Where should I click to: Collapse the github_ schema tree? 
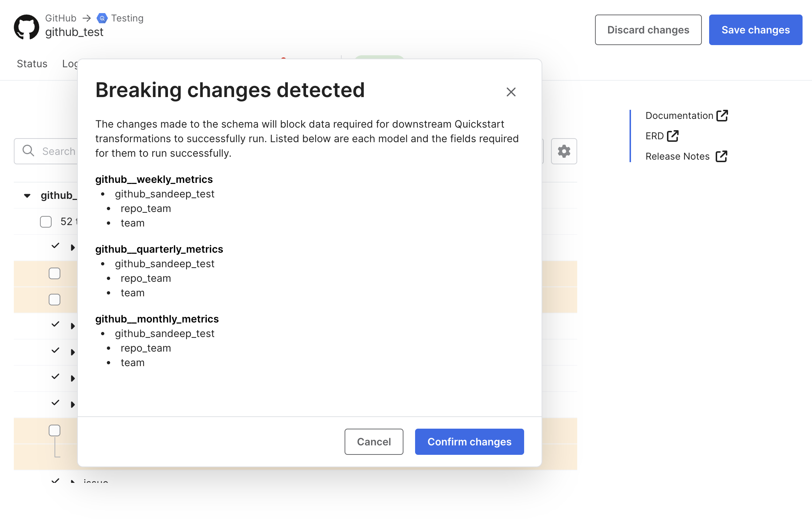tap(27, 196)
